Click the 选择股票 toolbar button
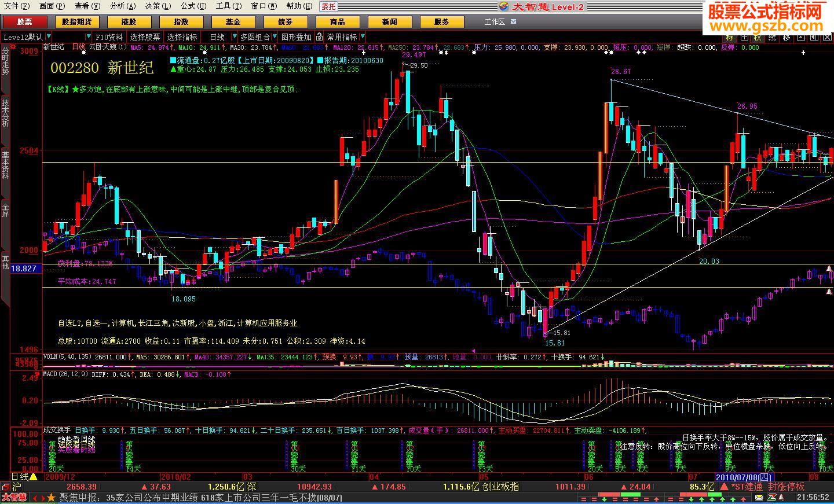Image resolution: width=834 pixels, height=504 pixels. [145, 37]
